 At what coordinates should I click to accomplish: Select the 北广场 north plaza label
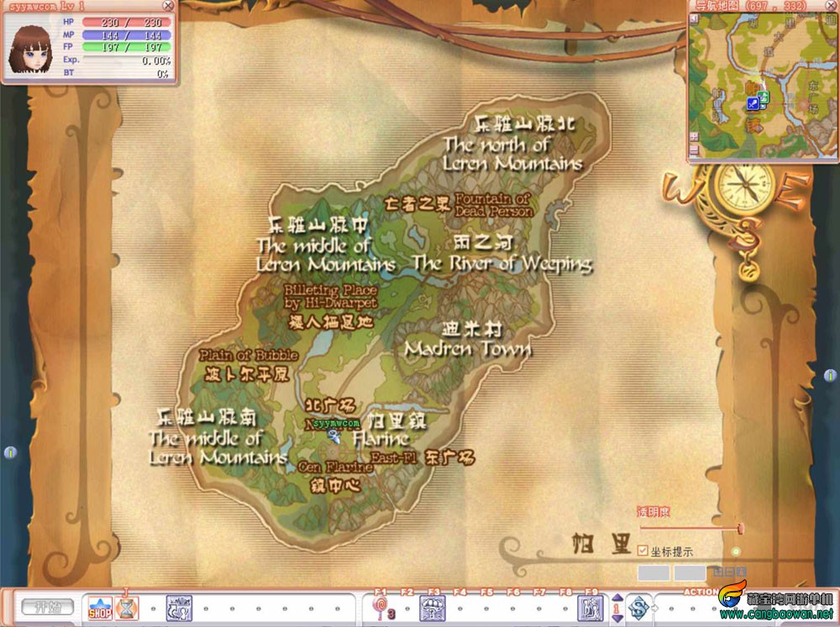click(x=330, y=405)
